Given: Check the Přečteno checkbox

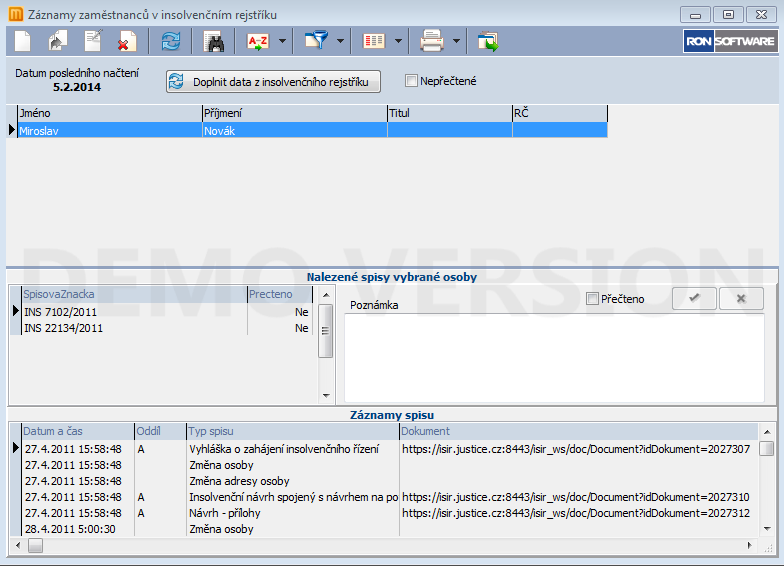Looking at the screenshot, I should (593, 299).
